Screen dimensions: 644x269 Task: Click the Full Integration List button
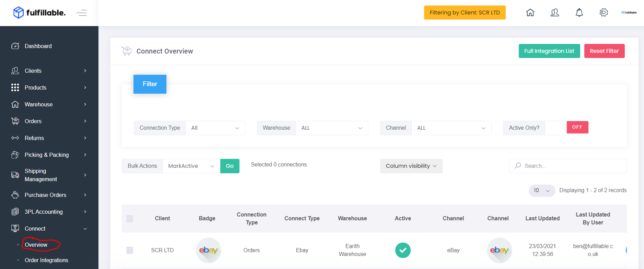coord(549,51)
